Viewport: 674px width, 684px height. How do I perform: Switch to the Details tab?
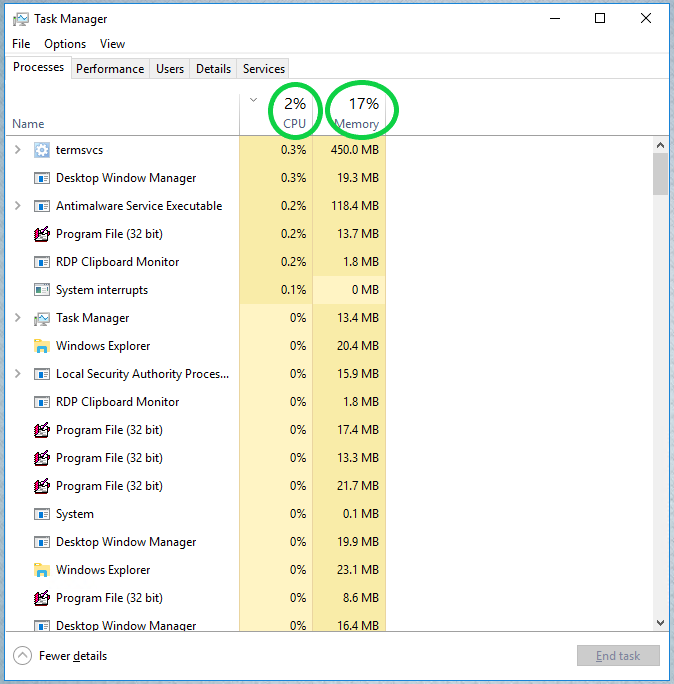(213, 69)
